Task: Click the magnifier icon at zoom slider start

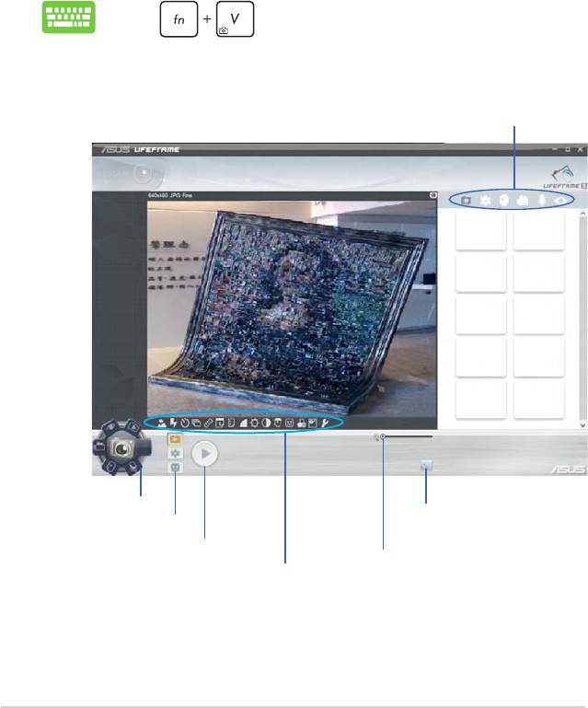Action: (376, 437)
